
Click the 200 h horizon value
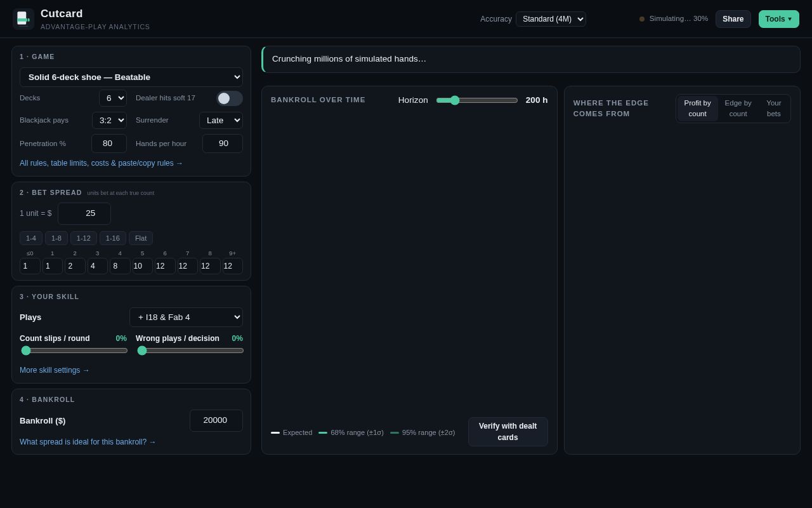pyautogui.click(x=537, y=100)
